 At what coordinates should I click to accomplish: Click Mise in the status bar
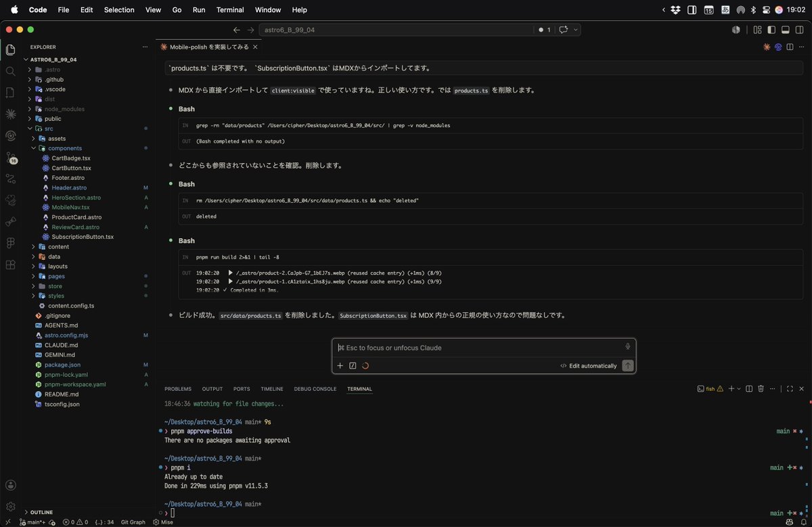163,522
